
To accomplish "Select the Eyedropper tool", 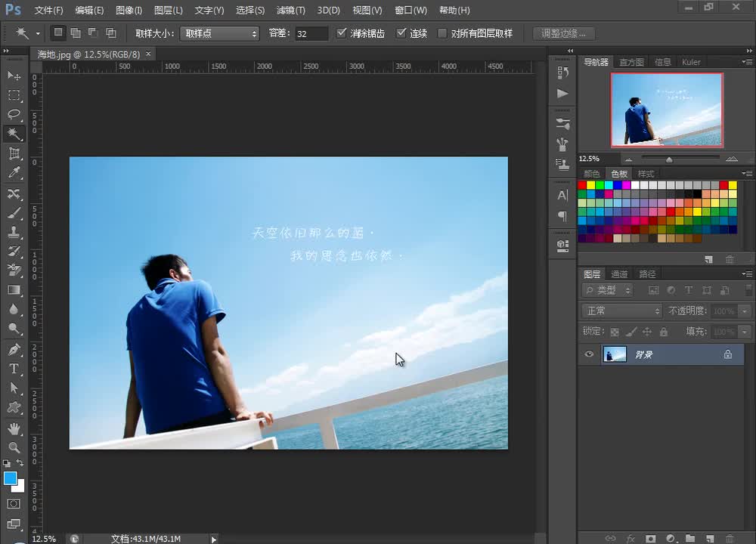I will 14,173.
